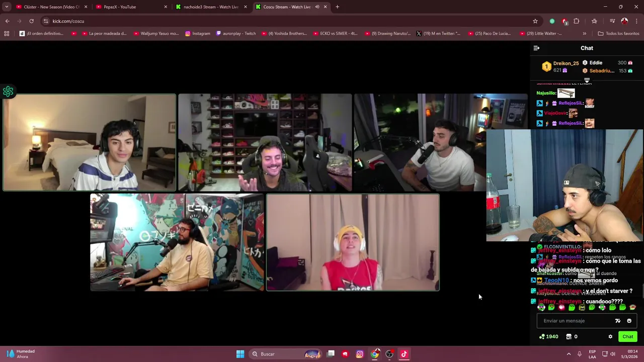
Task: Click the shirtless streamer's webcam overlay
Action: pyautogui.click(x=565, y=186)
